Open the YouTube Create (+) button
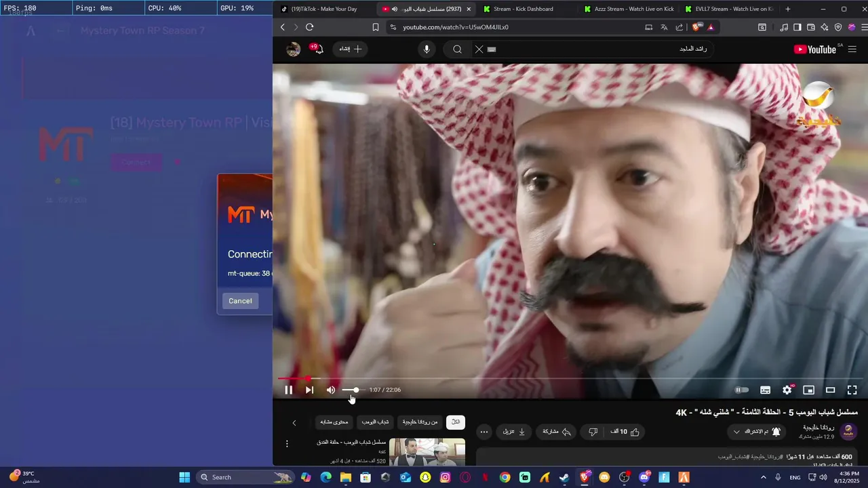 pos(350,49)
